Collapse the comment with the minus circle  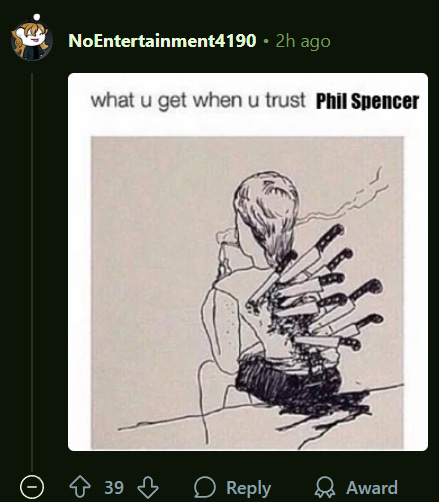click(x=32, y=487)
